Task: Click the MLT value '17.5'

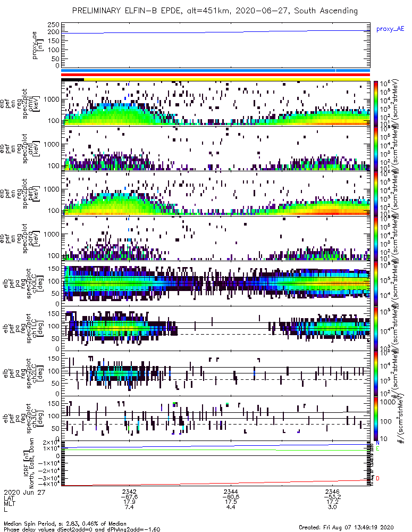Action: [x=231, y=502]
